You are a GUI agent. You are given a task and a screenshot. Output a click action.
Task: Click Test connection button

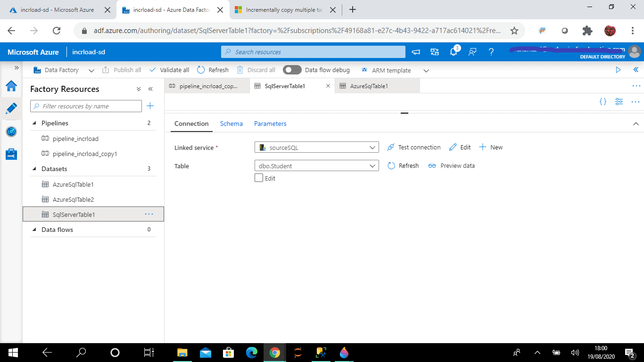tap(414, 147)
